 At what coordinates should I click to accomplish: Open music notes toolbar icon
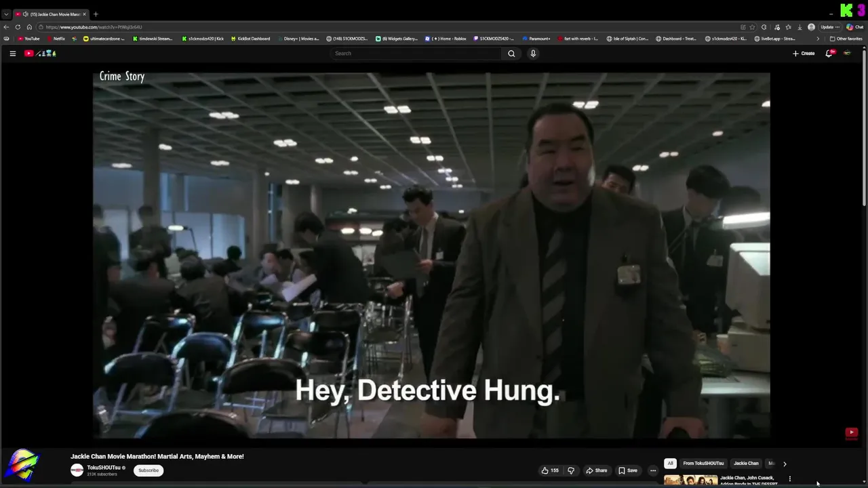(x=776, y=27)
